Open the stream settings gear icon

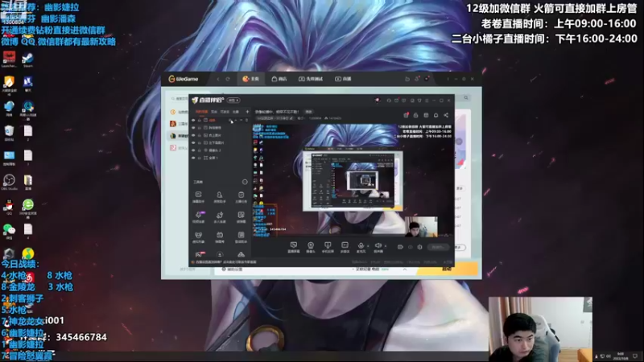419,247
